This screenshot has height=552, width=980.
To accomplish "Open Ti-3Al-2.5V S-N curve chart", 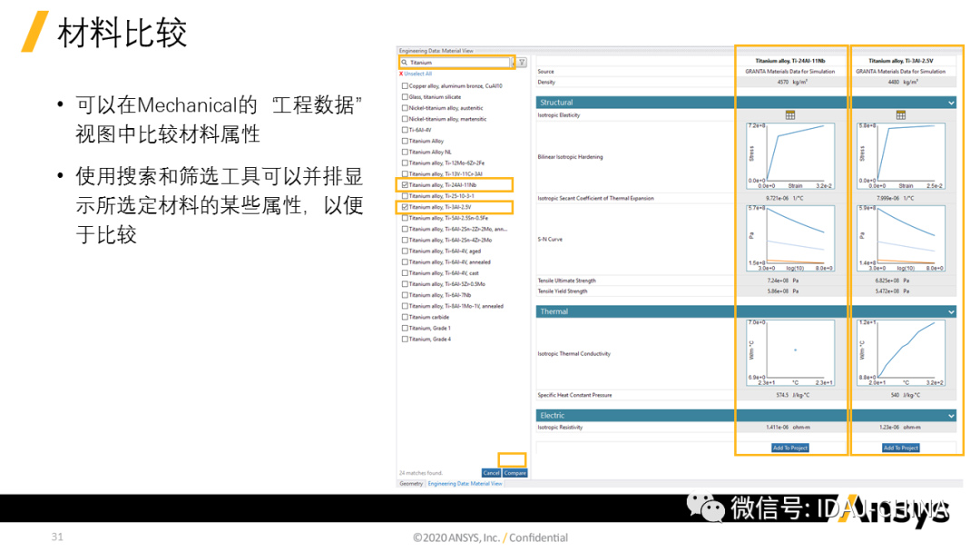I will (901, 238).
